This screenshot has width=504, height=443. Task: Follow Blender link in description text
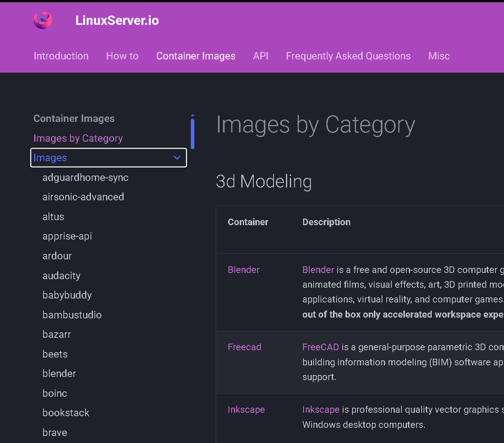coord(318,270)
